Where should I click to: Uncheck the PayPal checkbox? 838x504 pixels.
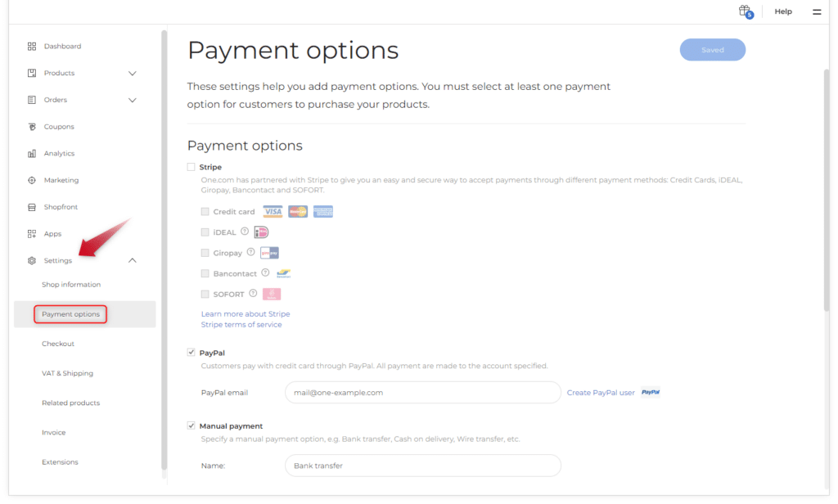191,353
